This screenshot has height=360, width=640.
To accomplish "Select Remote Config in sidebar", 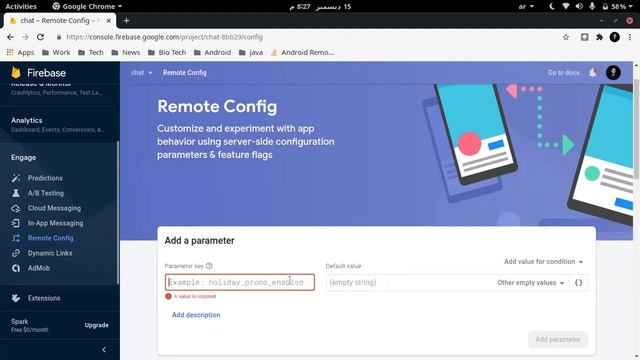I will point(51,238).
